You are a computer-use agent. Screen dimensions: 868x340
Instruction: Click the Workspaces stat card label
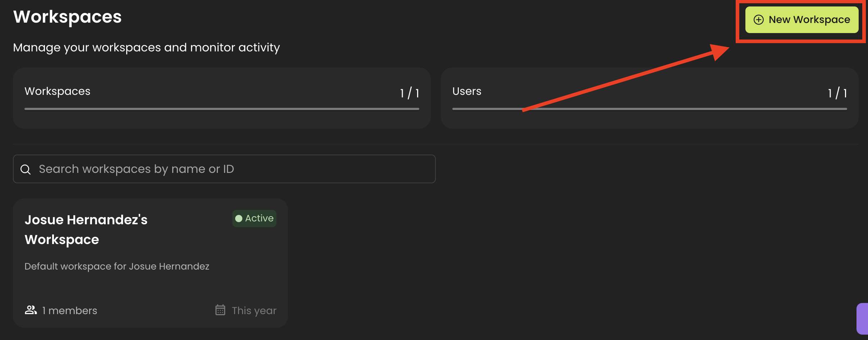pyautogui.click(x=58, y=91)
